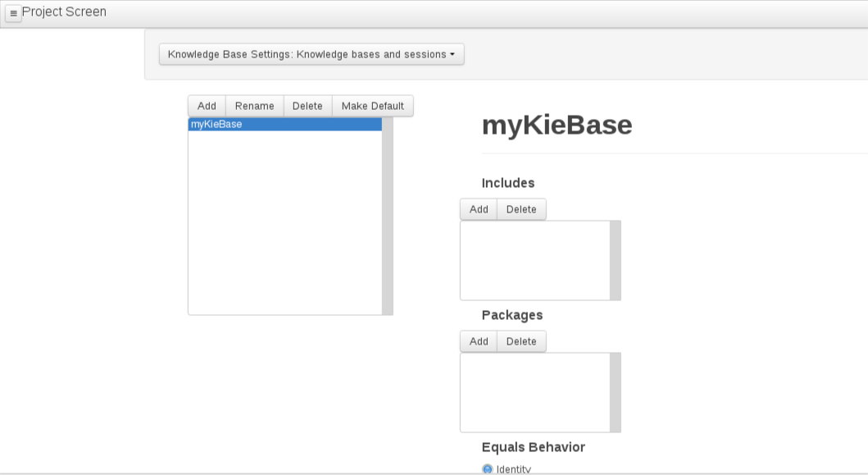Click Rename for the knowledge base
The width and height of the screenshot is (868, 475).
point(255,106)
